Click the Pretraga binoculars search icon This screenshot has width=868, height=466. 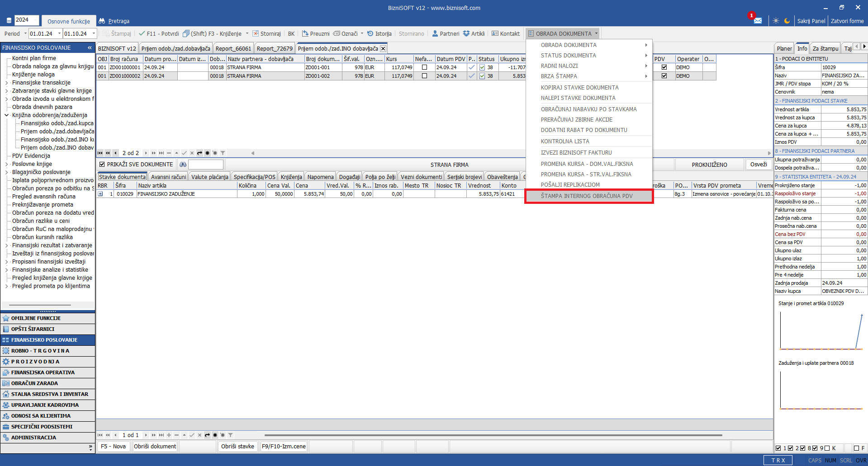102,21
